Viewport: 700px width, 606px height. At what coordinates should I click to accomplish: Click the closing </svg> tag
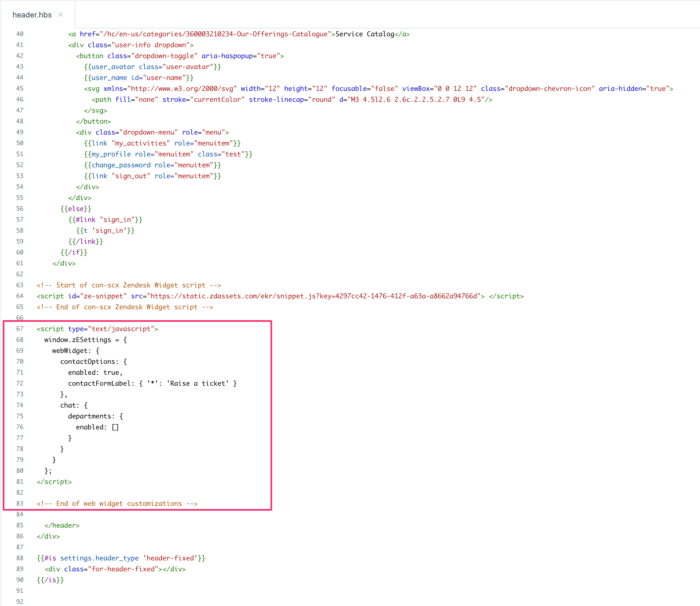pos(95,111)
